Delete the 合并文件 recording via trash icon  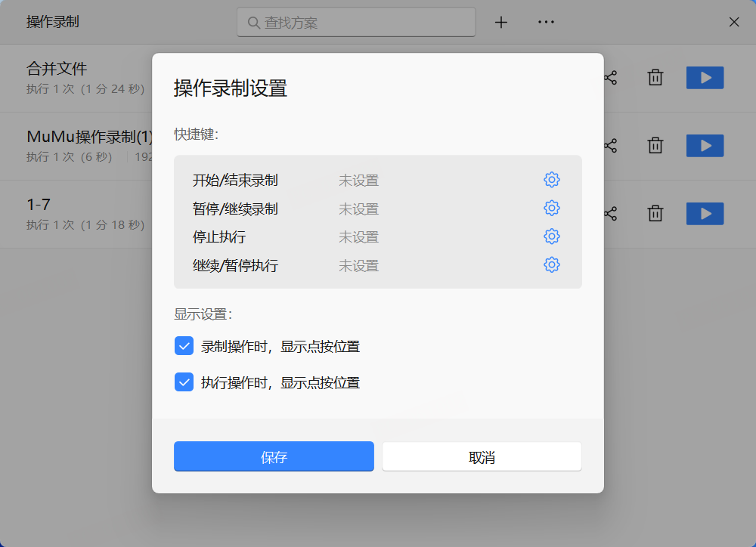pos(655,78)
